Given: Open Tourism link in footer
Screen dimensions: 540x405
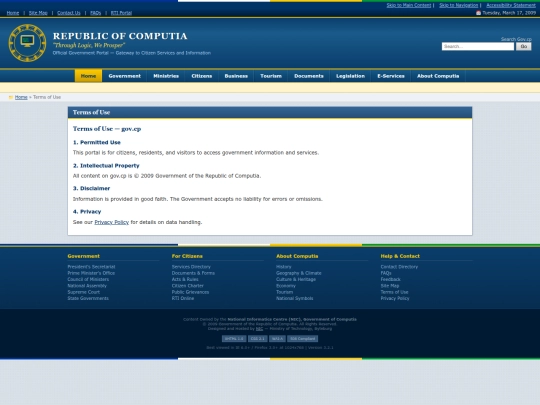Looking at the screenshot, I should 284,292.
